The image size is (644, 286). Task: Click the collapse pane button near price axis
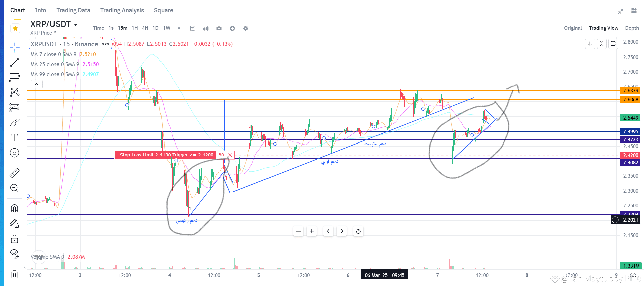coord(602,44)
